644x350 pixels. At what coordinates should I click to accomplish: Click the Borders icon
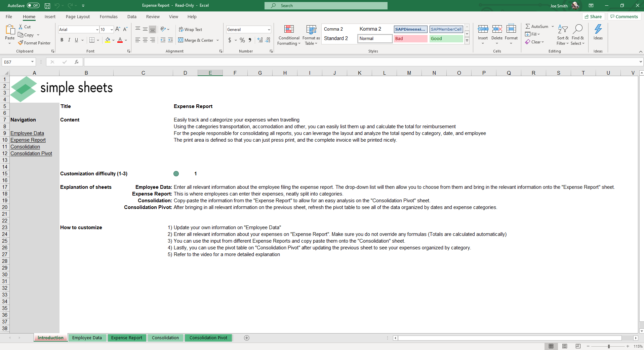92,40
